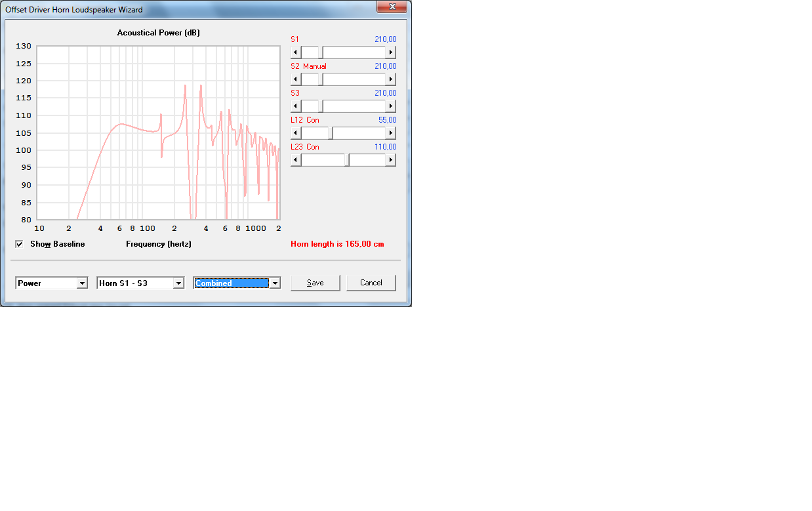This screenshot has width=812, height=511.
Task: Click the S2 Manual slider thumb
Action: coord(321,79)
